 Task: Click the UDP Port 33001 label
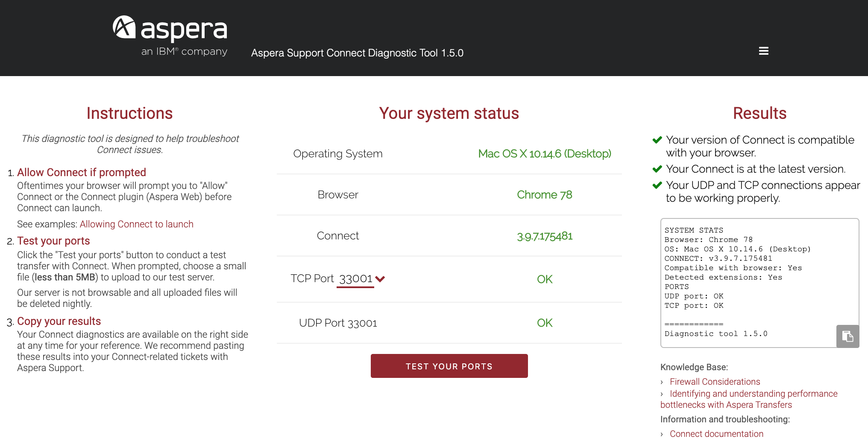coord(338,323)
